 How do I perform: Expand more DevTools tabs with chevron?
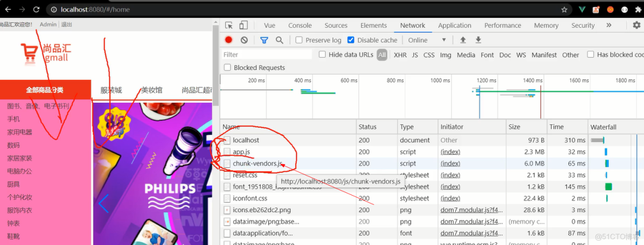609,26
